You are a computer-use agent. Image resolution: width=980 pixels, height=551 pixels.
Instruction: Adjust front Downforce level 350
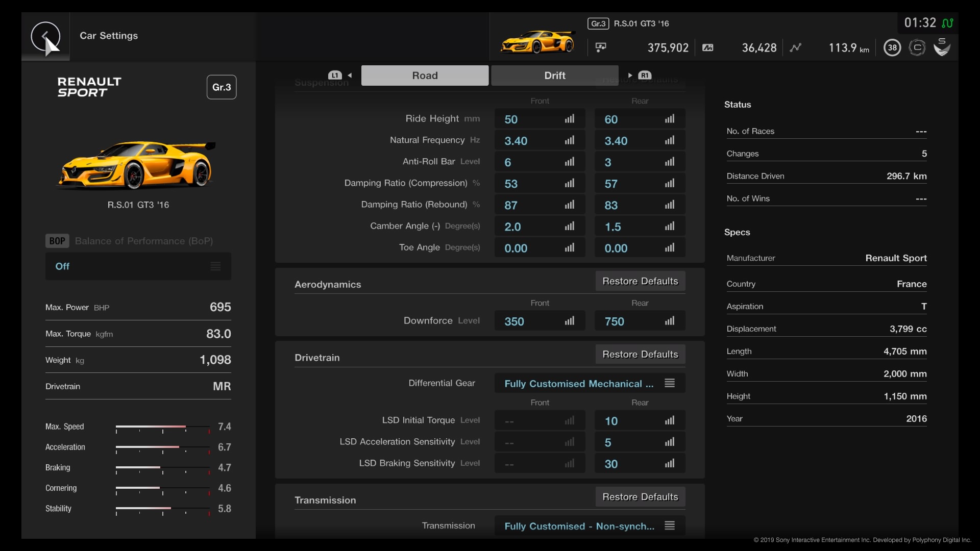540,321
